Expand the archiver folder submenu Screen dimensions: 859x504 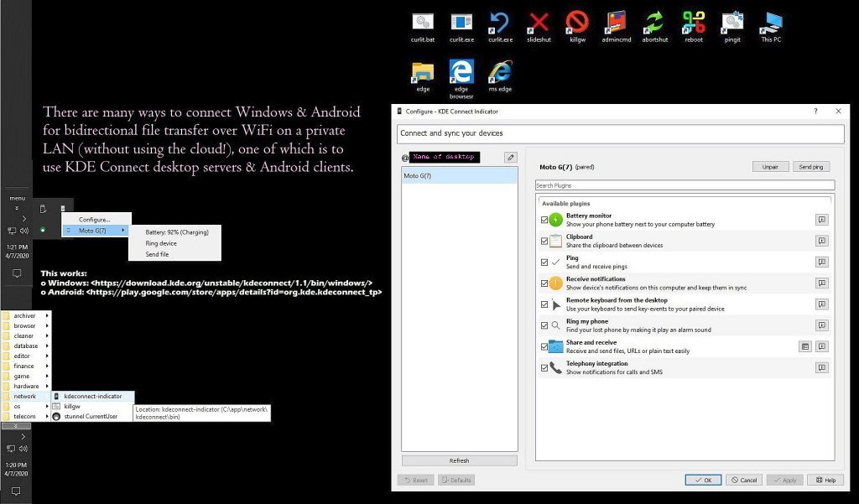(26, 315)
